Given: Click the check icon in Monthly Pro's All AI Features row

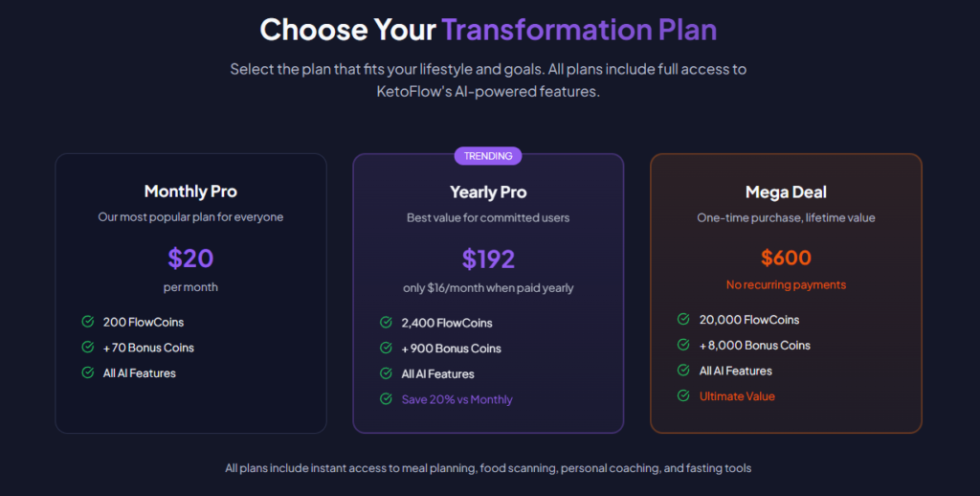Looking at the screenshot, I should [87, 372].
